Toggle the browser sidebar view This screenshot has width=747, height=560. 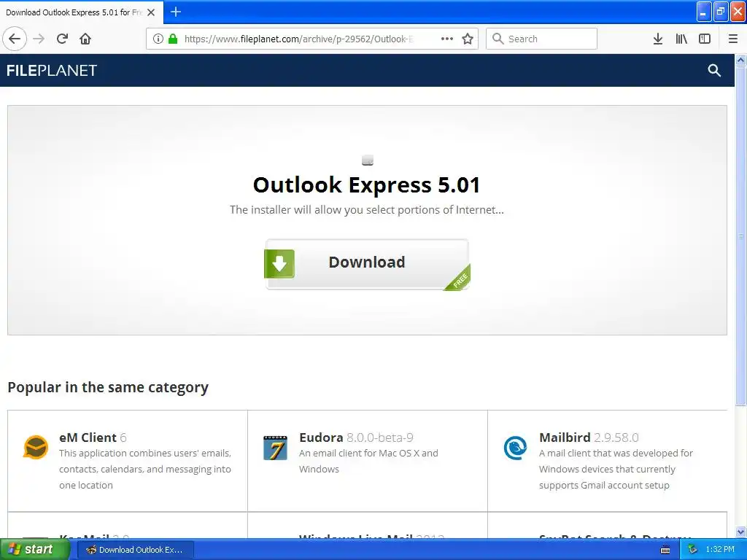tap(705, 39)
